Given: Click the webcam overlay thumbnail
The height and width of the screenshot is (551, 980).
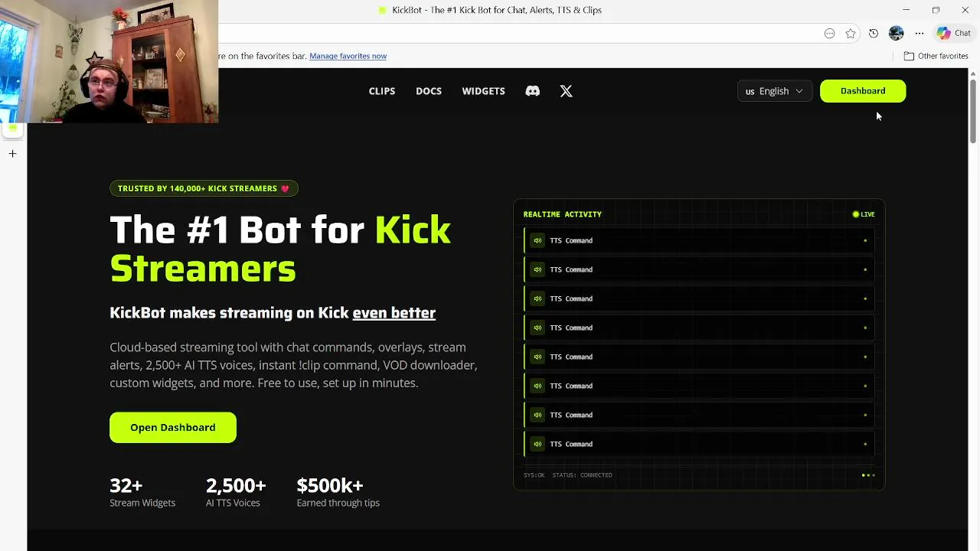Looking at the screenshot, I should point(109,61).
